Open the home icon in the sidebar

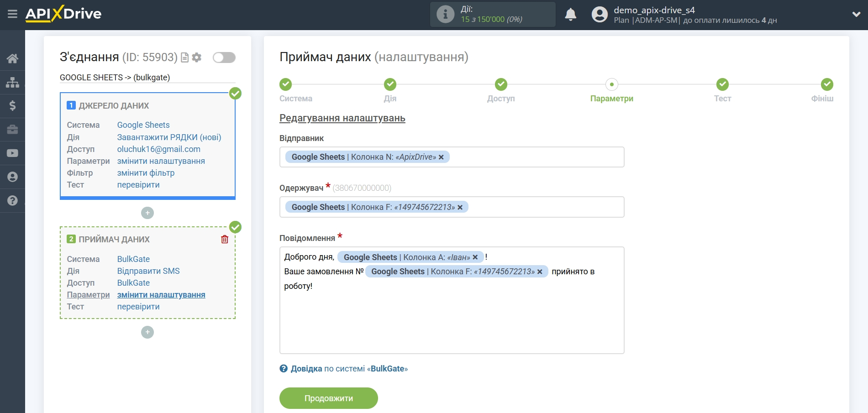12,58
